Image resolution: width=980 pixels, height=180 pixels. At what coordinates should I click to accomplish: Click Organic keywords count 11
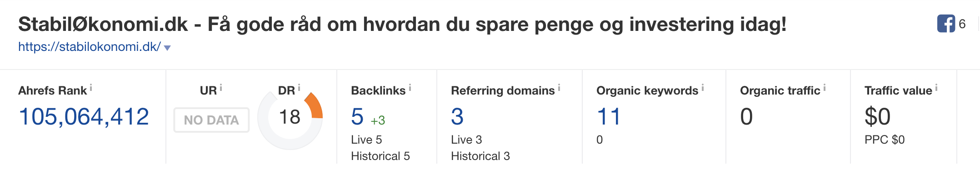609,117
